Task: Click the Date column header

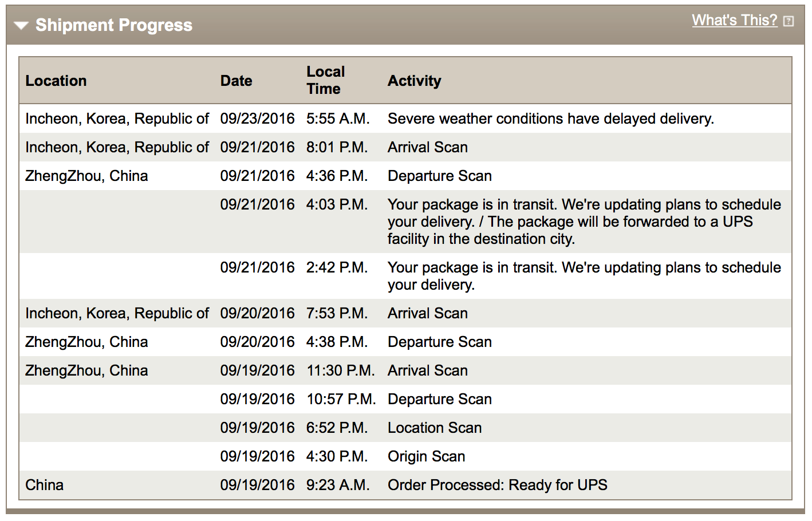Action: 236,81
